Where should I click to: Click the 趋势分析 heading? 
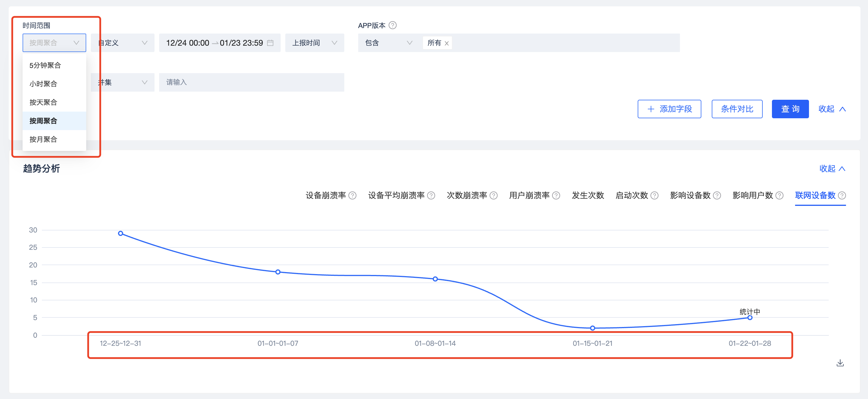[x=41, y=168]
